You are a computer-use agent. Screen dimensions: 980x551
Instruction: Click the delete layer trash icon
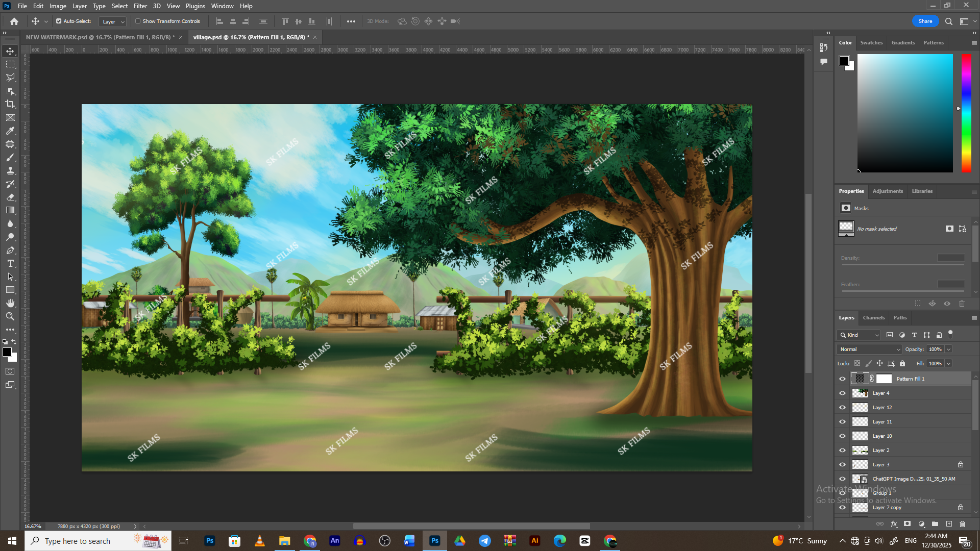[x=962, y=524]
